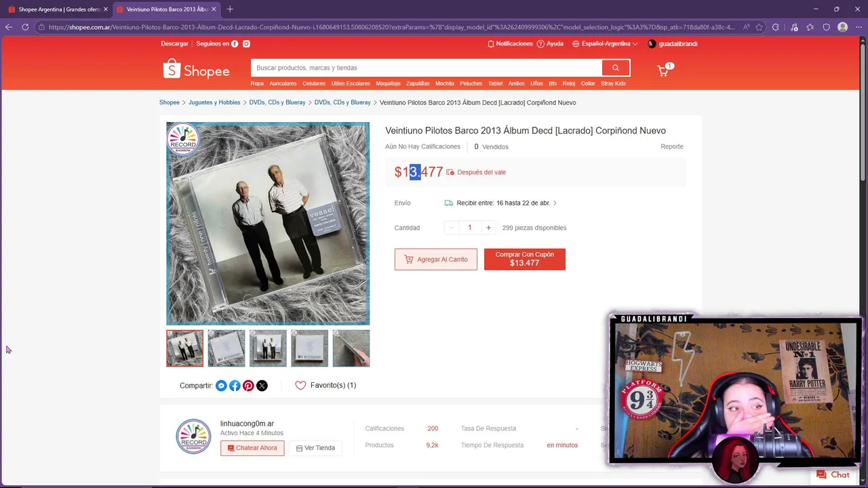
Task: Increase quantity with plus button
Action: coord(488,228)
